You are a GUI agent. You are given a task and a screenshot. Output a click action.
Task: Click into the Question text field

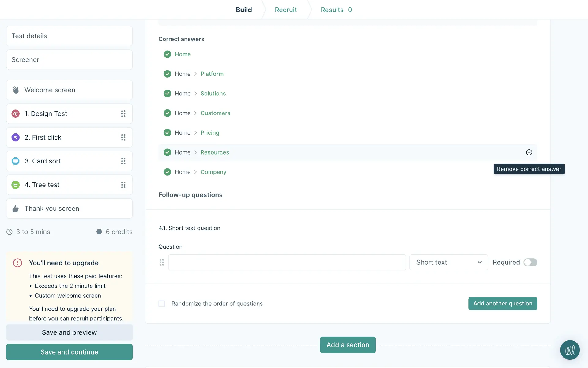(287, 263)
